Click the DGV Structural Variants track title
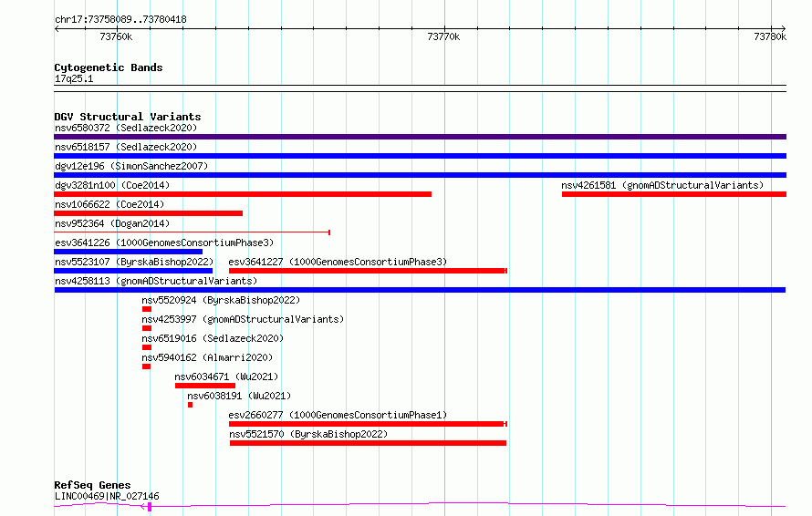Screen dimensions: 812x516 128,117
